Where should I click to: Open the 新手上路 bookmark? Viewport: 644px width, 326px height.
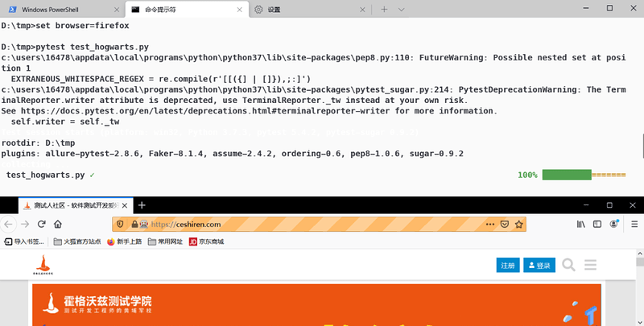(x=125, y=241)
